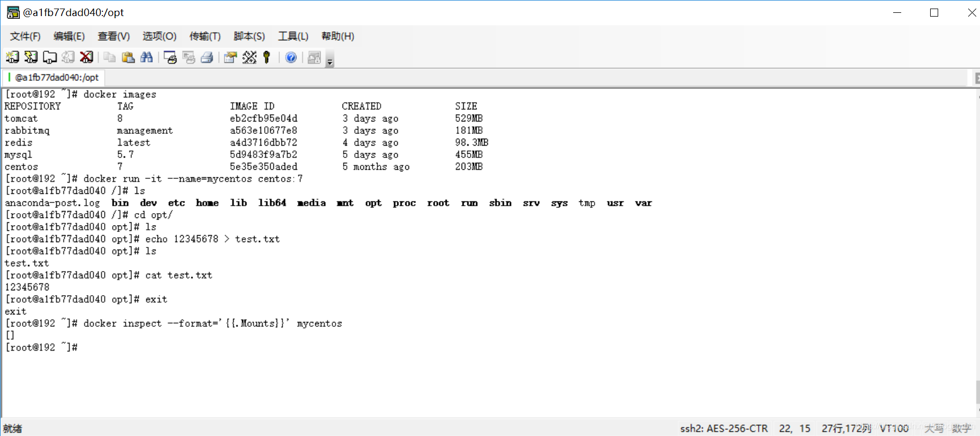
Task: Open the 选项(O) menu
Action: tap(159, 36)
